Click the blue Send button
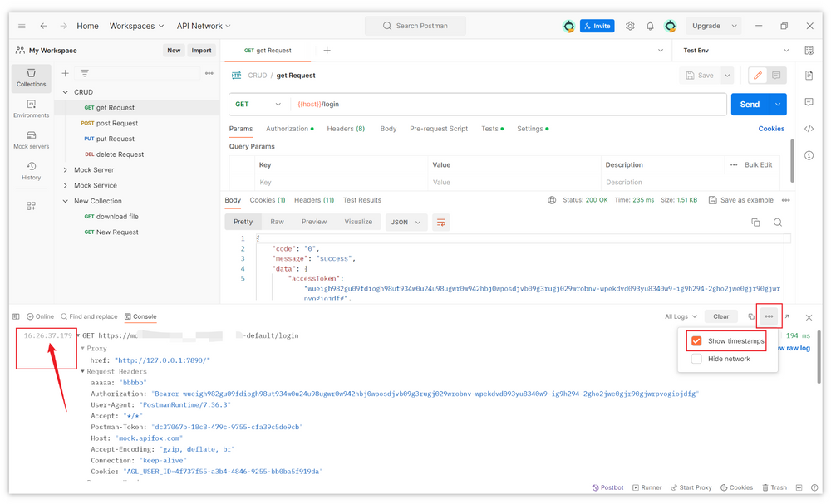 (750, 105)
